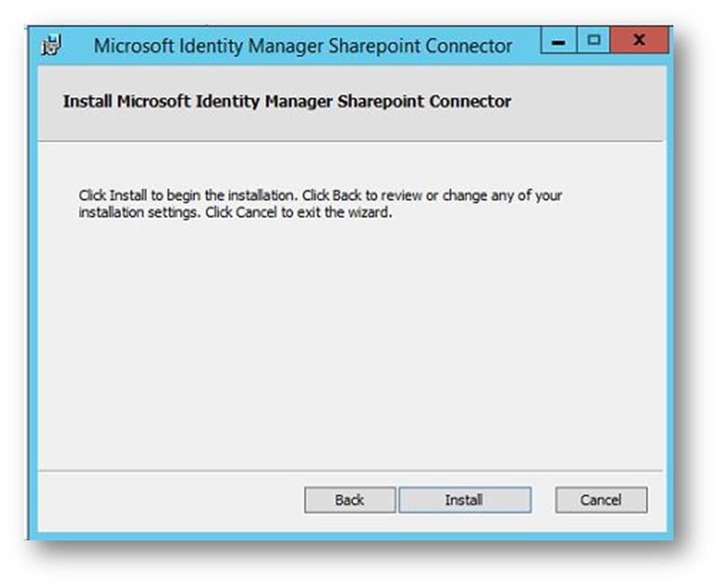Click the text line installation settings. Click Cancel
Viewport: 721px width, 588px height.
coord(235,212)
